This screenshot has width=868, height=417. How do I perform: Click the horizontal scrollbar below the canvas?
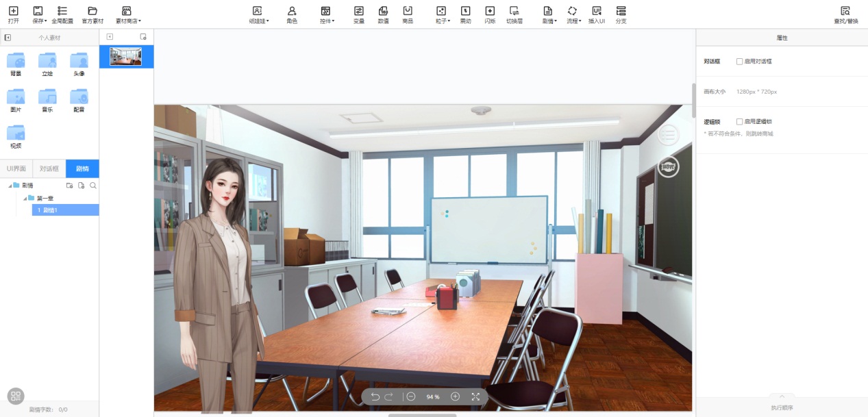tap(422, 414)
